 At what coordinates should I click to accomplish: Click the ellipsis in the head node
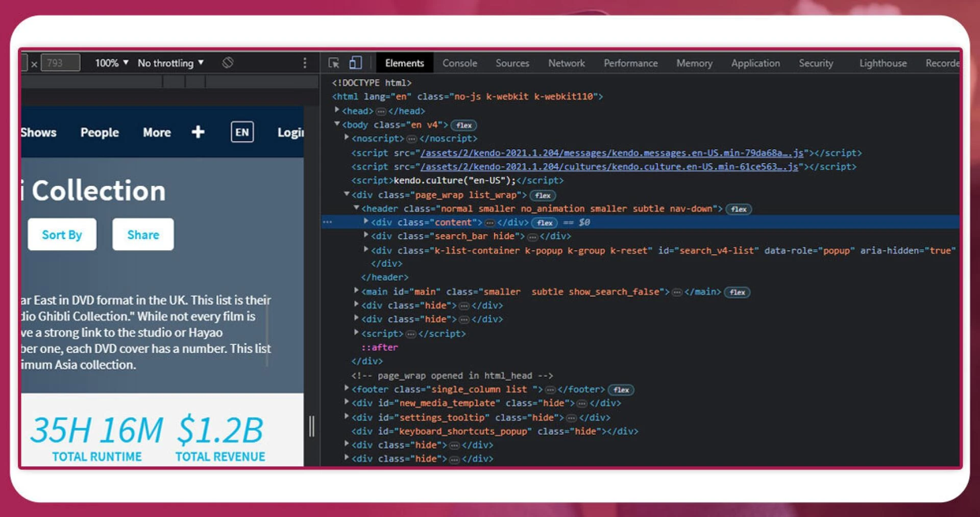click(381, 111)
